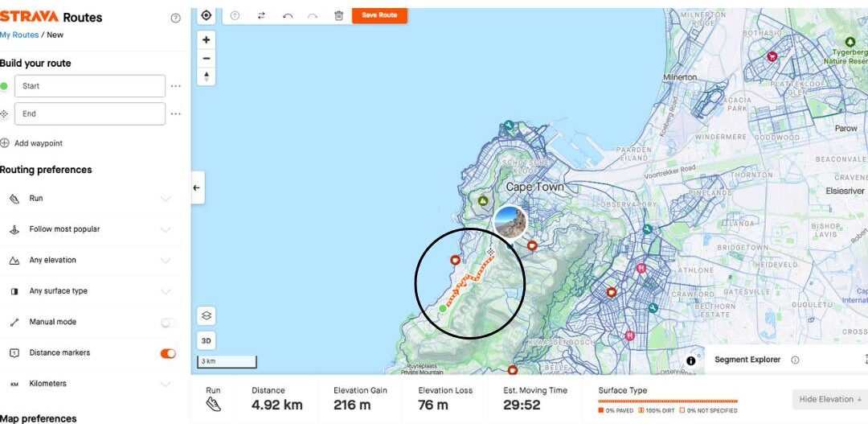
Task: Expand the Kilometers units dropdown
Action: tap(166, 384)
